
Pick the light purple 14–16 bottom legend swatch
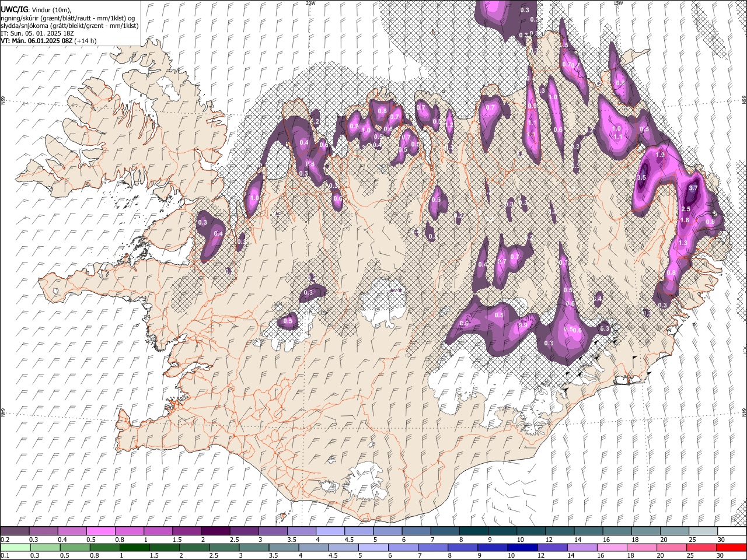[x=581, y=547]
